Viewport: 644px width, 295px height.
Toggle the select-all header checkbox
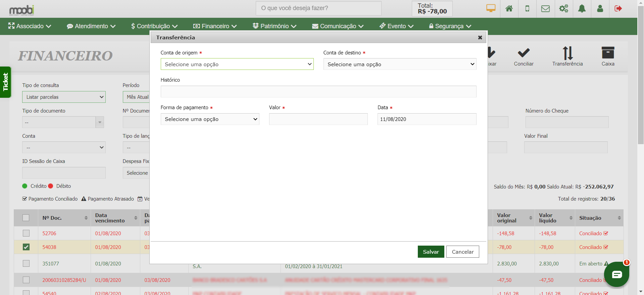point(26,218)
